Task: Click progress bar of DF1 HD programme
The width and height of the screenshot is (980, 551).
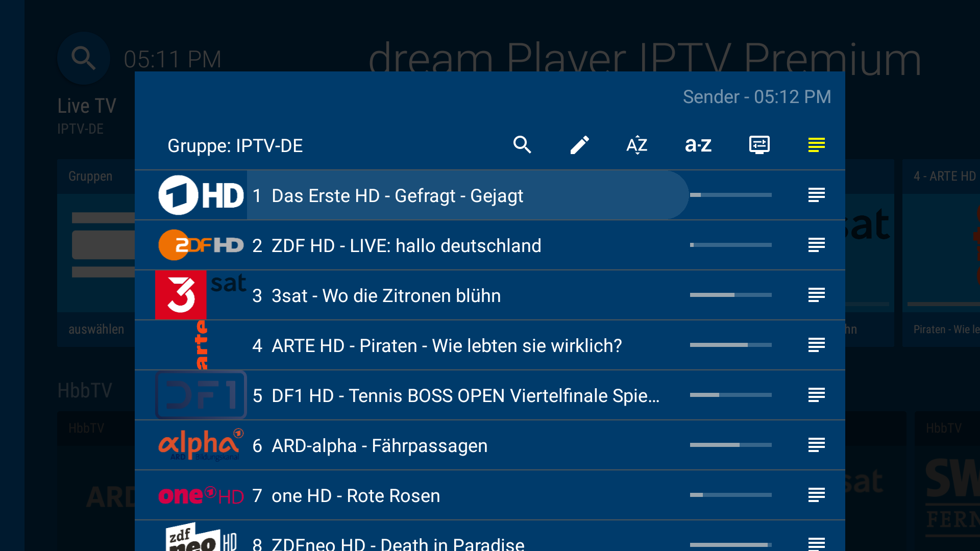Action: pyautogui.click(x=731, y=395)
